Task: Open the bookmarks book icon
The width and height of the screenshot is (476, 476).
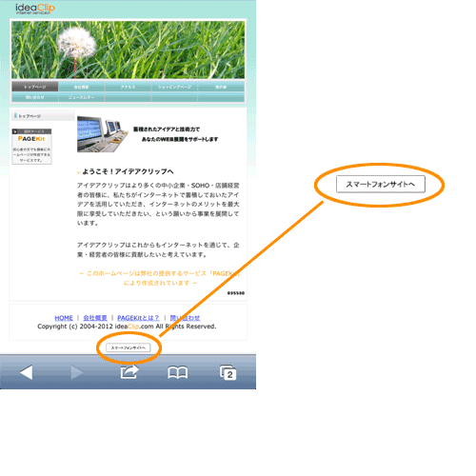Action: coord(178,372)
